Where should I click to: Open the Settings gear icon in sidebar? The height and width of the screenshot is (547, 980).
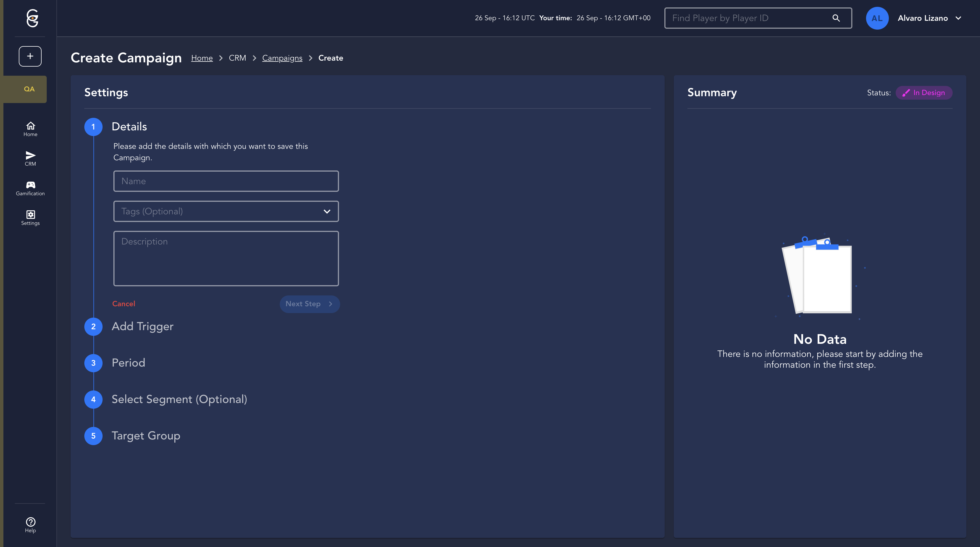(x=30, y=218)
